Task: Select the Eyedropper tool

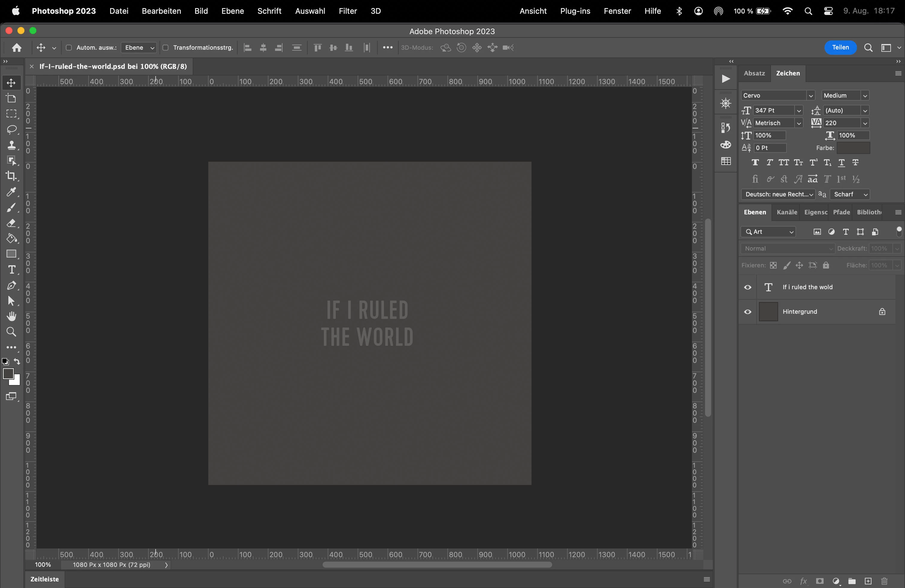Action: pos(11,192)
